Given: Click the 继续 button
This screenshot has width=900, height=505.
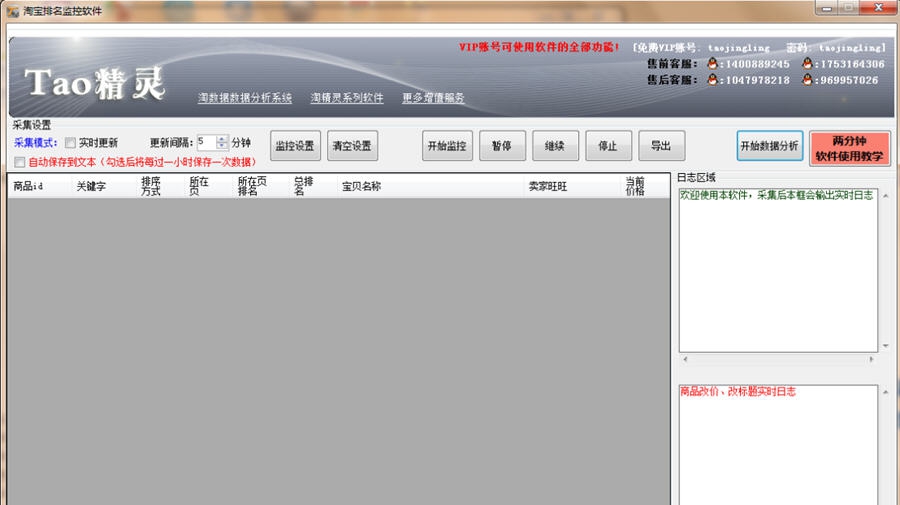Looking at the screenshot, I should (x=555, y=146).
